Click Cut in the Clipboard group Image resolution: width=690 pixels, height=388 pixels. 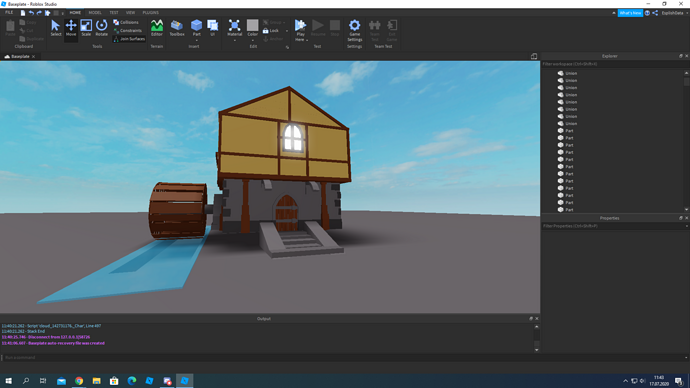coord(27,30)
